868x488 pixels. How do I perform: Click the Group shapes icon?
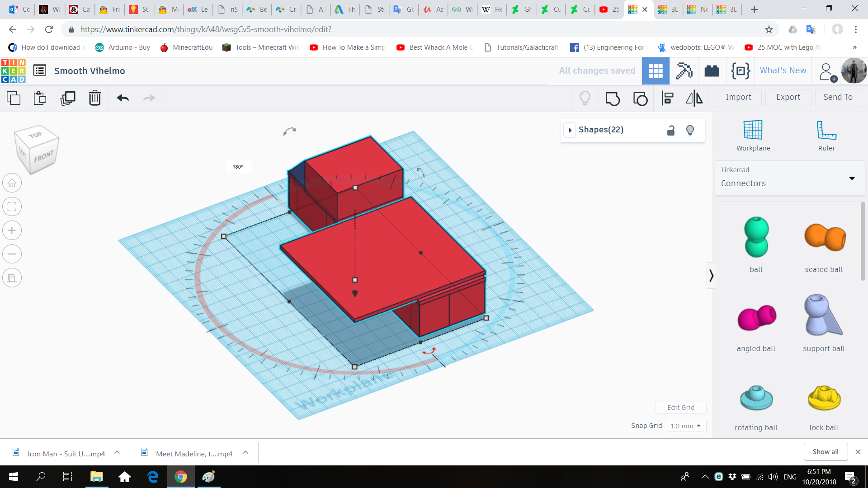tap(613, 98)
